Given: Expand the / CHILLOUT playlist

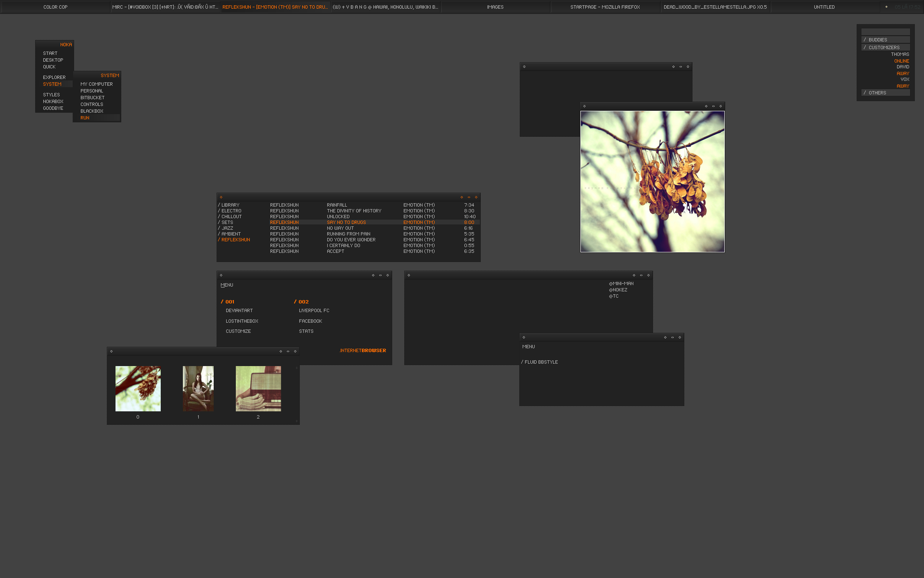Looking at the screenshot, I should point(230,216).
